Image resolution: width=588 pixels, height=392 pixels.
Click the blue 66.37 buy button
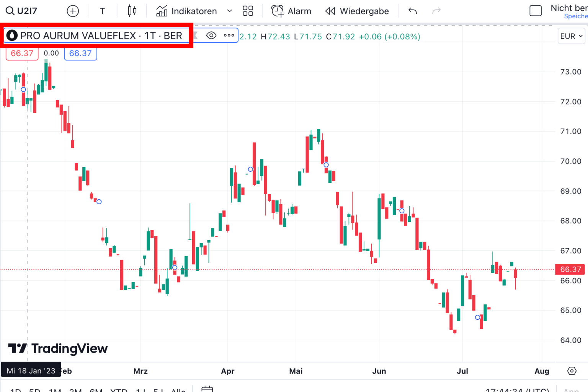(x=80, y=54)
